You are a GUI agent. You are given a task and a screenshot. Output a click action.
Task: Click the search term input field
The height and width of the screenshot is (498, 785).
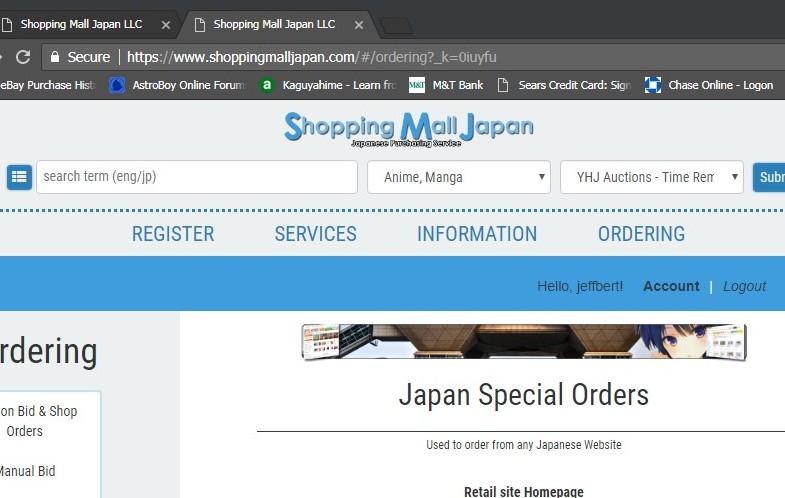pos(197,177)
